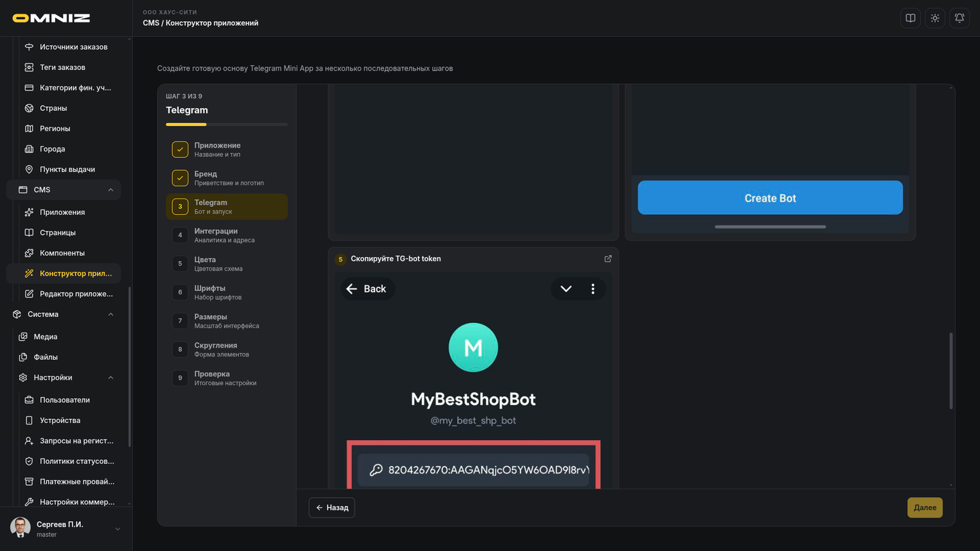The image size is (980, 551).
Task: Collapse the Настройки section
Action: pos(110,378)
